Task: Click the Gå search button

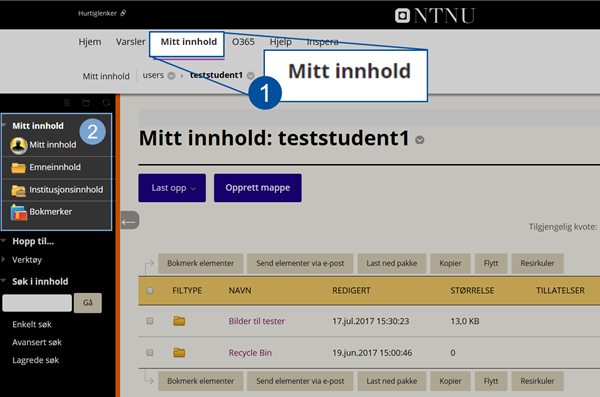Action: tap(88, 303)
